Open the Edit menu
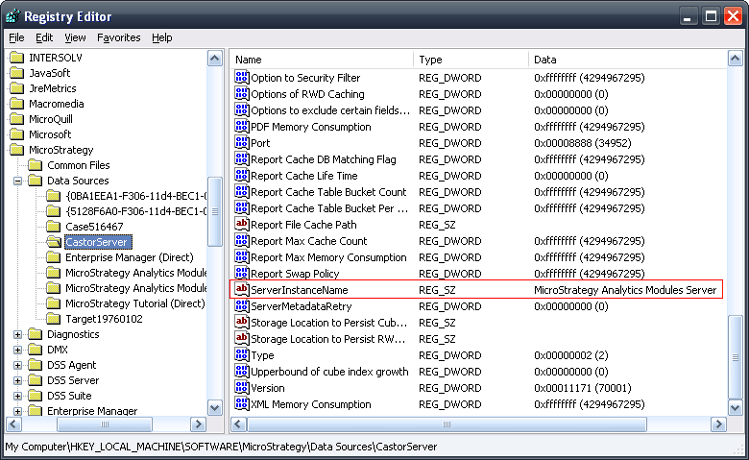 [x=44, y=38]
